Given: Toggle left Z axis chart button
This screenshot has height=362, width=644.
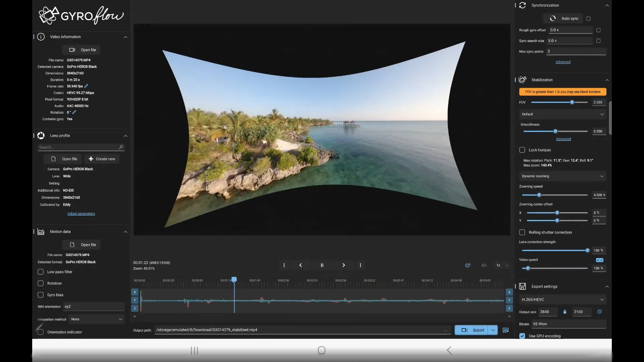Looking at the screenshot, I should [135, 308].
